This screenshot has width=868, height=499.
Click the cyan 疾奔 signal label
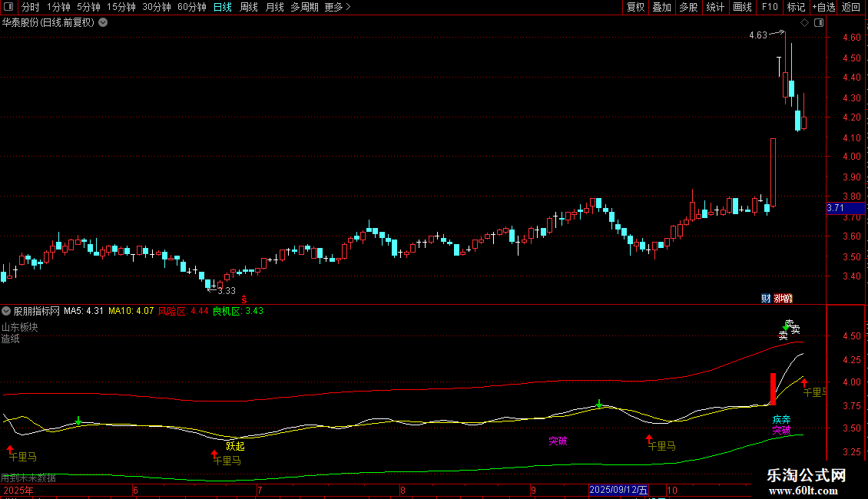782,420
